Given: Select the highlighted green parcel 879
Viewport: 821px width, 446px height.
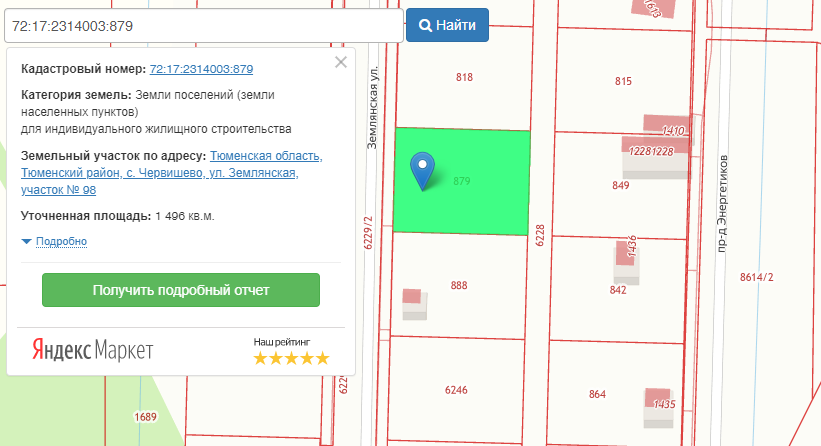Looking at the screenshot, I should coord(461,181).
